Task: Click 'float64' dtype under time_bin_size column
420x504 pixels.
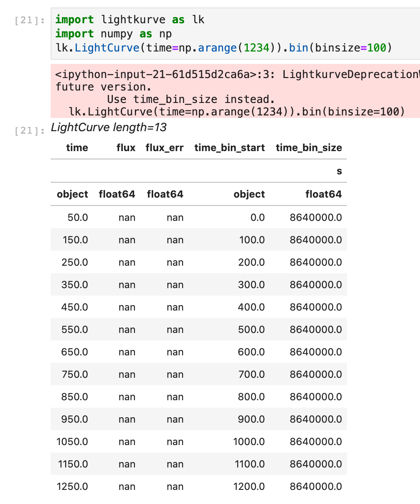Action: click(x=324, y=194)
